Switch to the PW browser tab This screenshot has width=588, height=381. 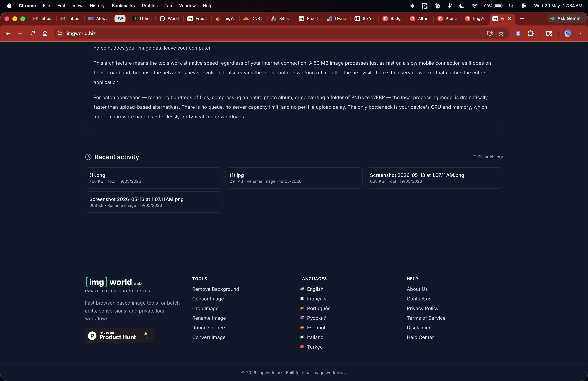(x=120, y=19)
